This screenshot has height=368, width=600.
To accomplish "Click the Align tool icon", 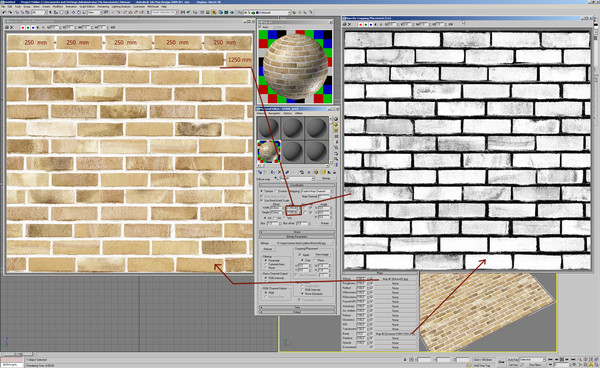I will coord(188,12).
